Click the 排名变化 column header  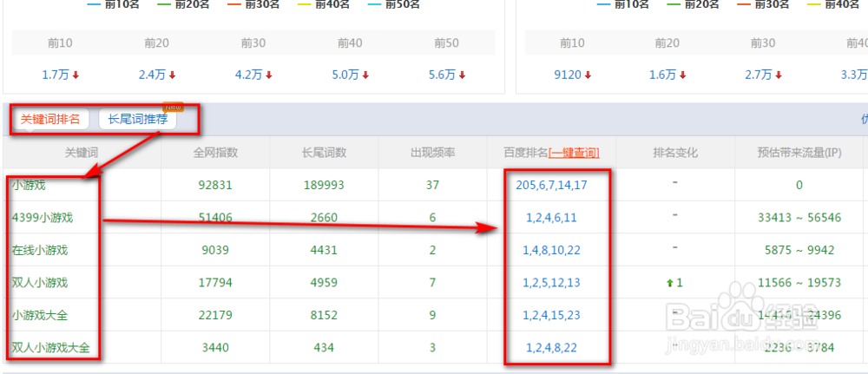pyautogui.click(x=675, y=154)
